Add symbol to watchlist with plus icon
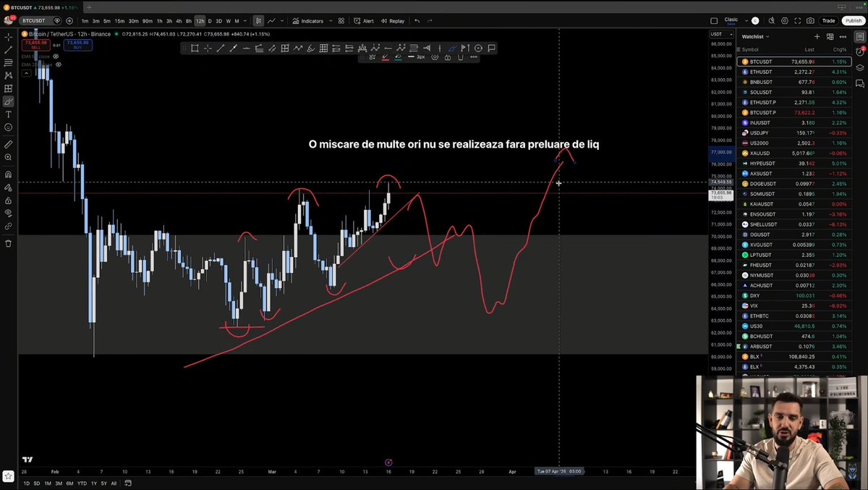The image size is (868, 490). tap(817, 36)
